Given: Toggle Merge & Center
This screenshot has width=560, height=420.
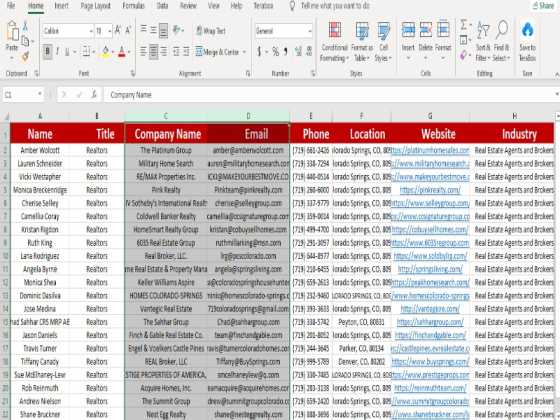Looking at the screenshot, I should (218, 52).
